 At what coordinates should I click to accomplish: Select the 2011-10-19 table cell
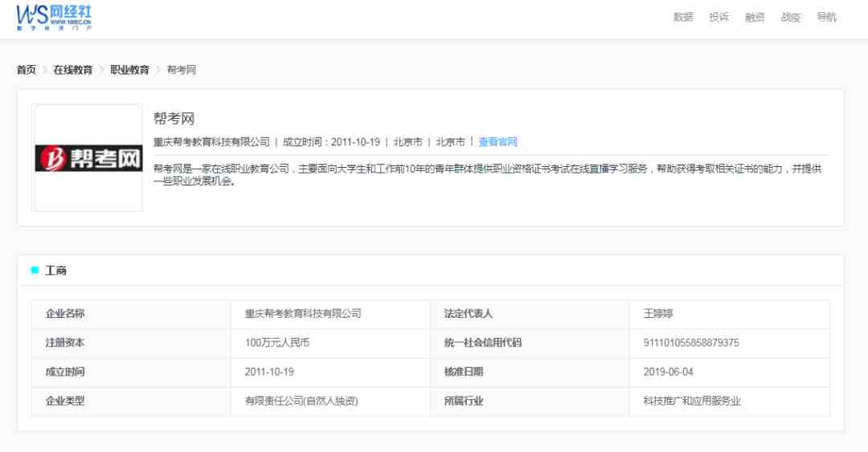click(x=269, y=372)
